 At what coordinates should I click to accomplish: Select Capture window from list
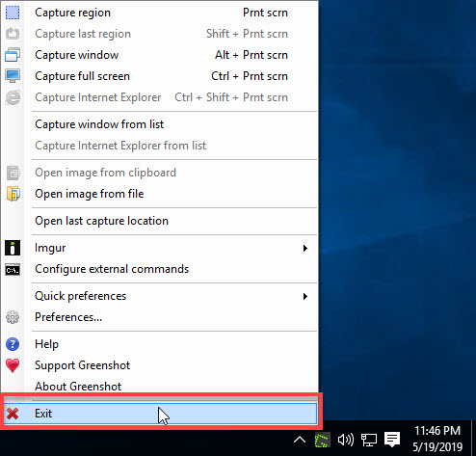tap(160, 124)
